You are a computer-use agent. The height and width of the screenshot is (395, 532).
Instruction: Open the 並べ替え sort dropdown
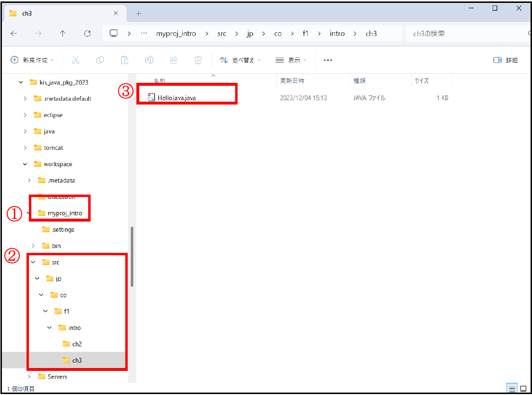click(x=240, y=60)
